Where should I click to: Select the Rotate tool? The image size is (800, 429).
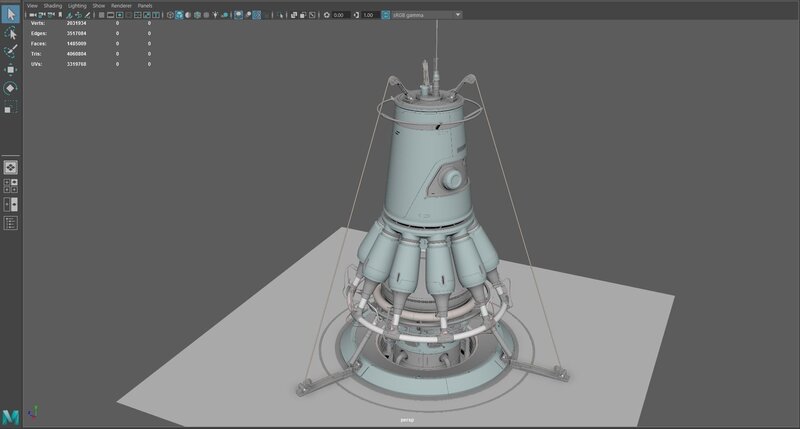point(11,88)
